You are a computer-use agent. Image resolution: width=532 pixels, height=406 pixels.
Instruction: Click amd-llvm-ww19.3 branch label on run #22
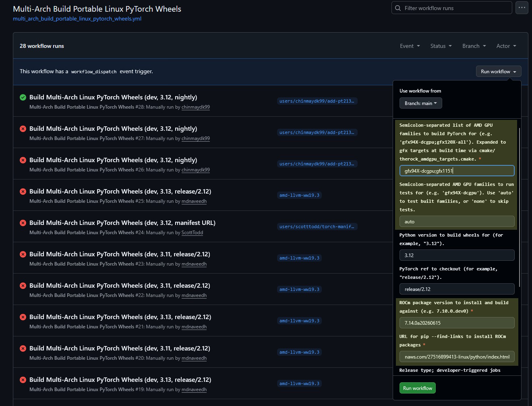[x=299, y=289]
